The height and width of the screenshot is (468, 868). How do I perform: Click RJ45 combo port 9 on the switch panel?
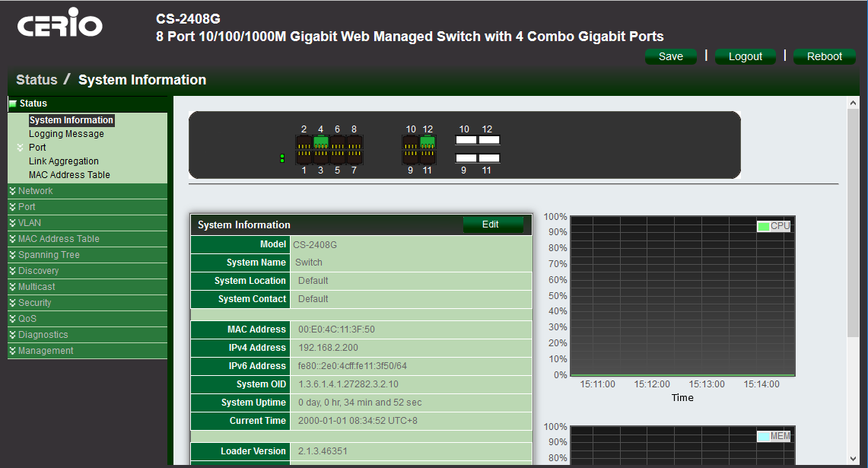coord(411,157)
